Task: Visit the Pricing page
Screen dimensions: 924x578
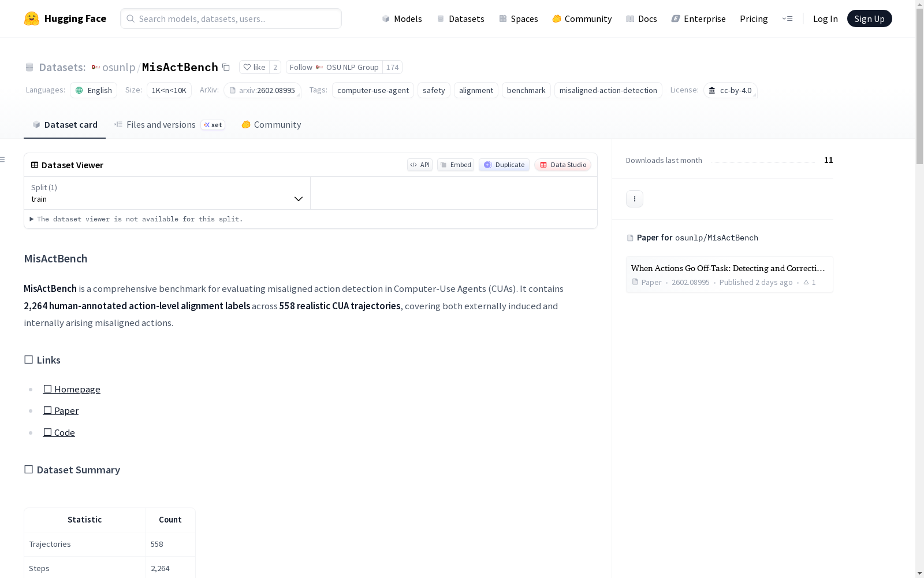Action: click(x=754, y=18)
